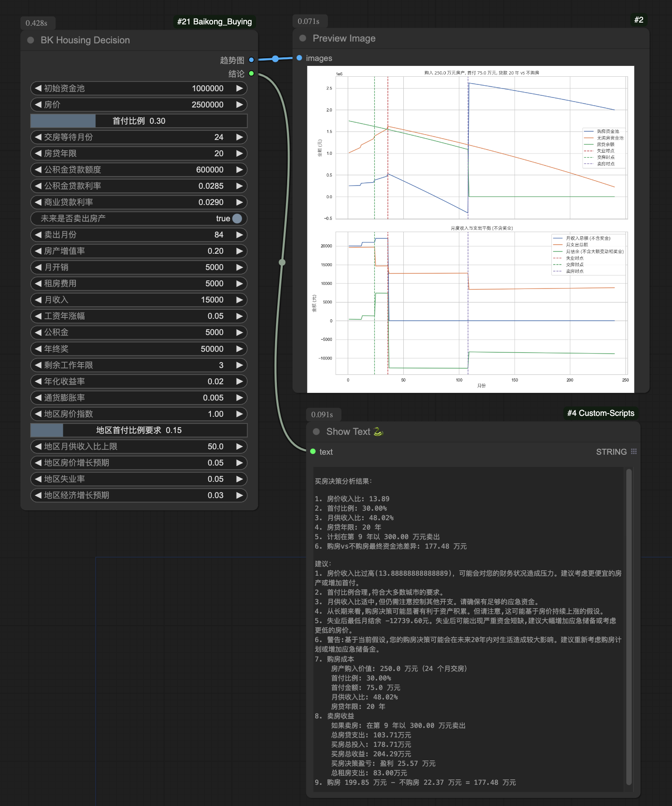Click the 结论 output socket
Image resolution: width=672 pixels, height=806 pixels.
click(x=252, y=74)
